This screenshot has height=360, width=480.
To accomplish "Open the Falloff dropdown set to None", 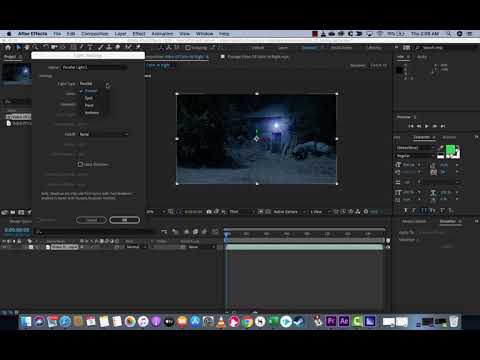I will coord(104,134).
